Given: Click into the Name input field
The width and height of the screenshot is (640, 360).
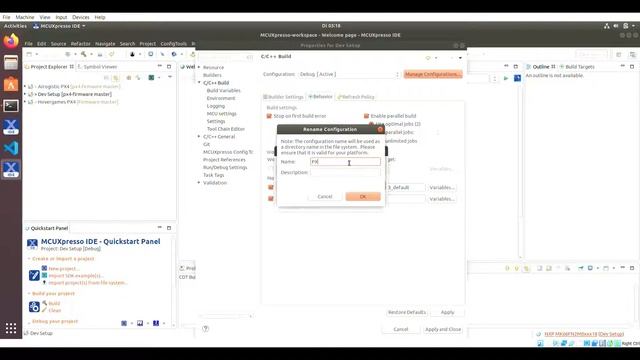Looking at the screenshot, I should coord(345,162).
